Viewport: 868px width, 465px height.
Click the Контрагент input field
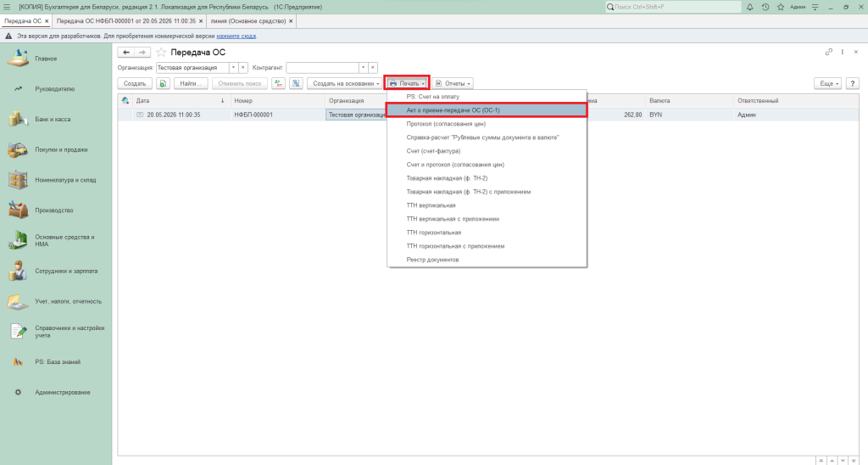322,68
